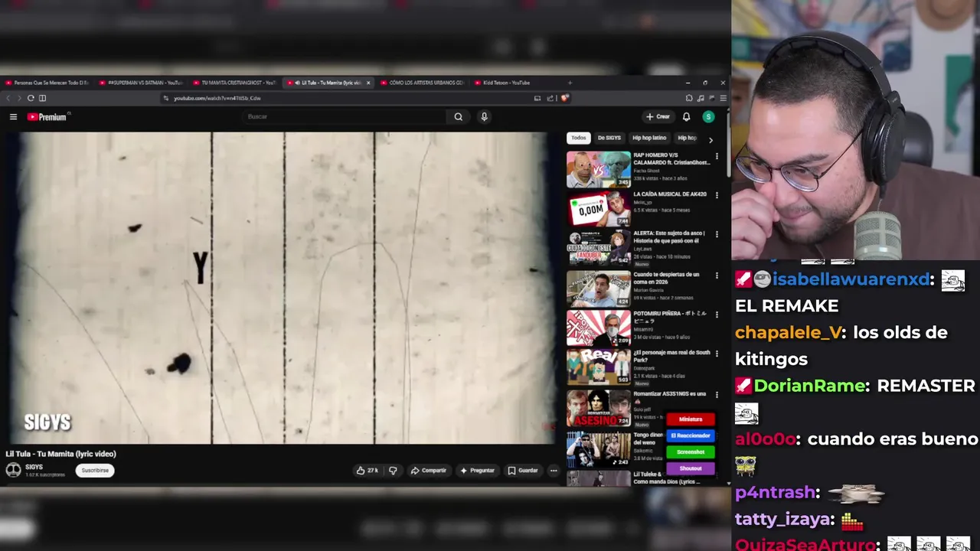Go forward in the browser
Screen dimensions: 980x551
tap(19, 98)
